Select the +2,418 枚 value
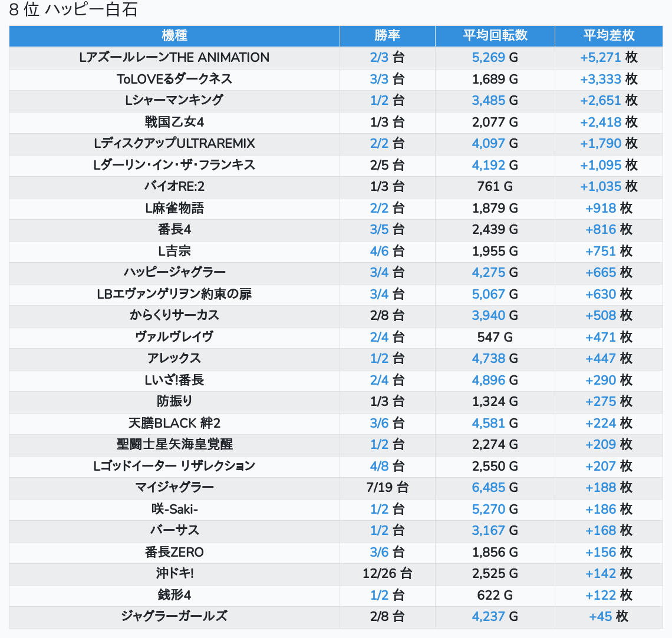The image size is (672, 638). [608, 122]
